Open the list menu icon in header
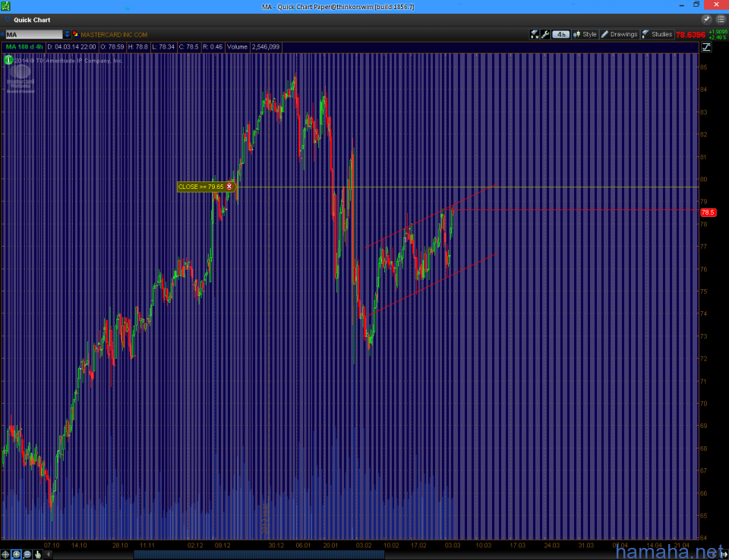The image size is (729, 560). click(x=721, y=20)
